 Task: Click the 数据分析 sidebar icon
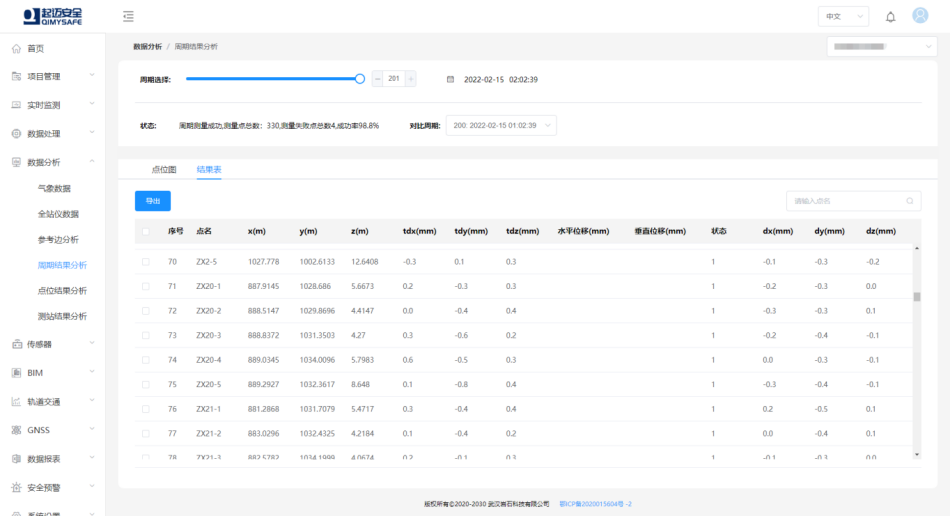click(x=16, y=162)
